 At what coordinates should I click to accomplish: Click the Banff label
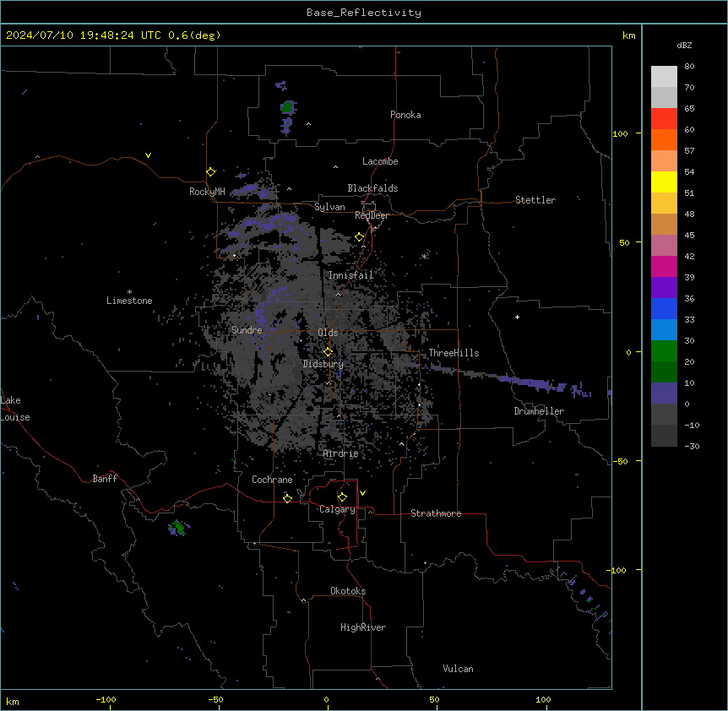click(x=105, y=479)
